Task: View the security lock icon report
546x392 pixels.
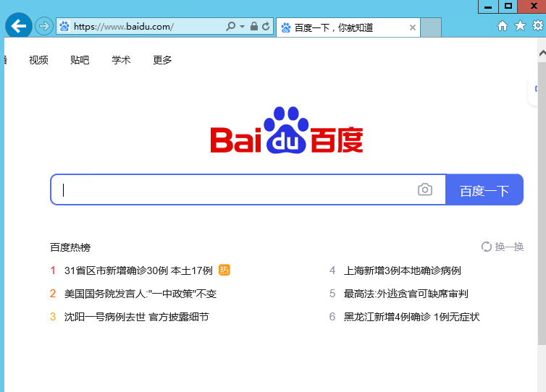Action: (x=254, y=27)
